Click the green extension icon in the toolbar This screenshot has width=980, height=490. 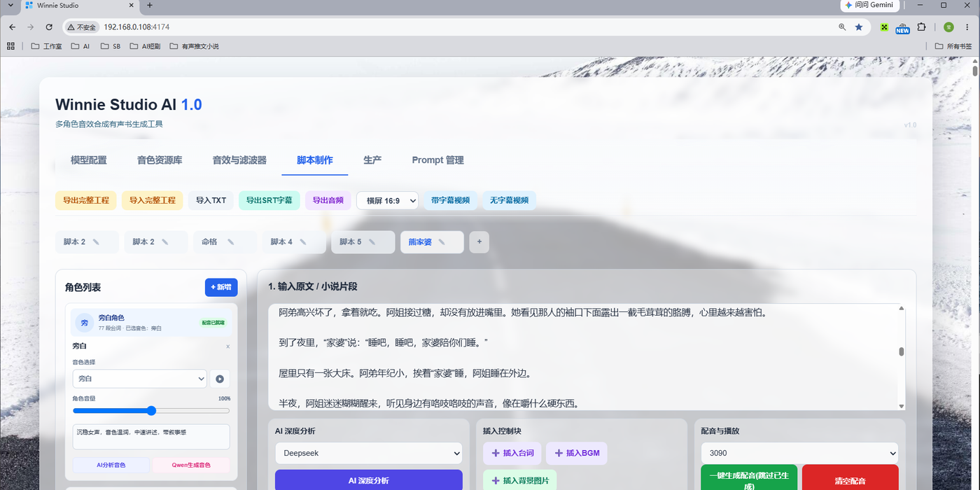pos(885,27)
